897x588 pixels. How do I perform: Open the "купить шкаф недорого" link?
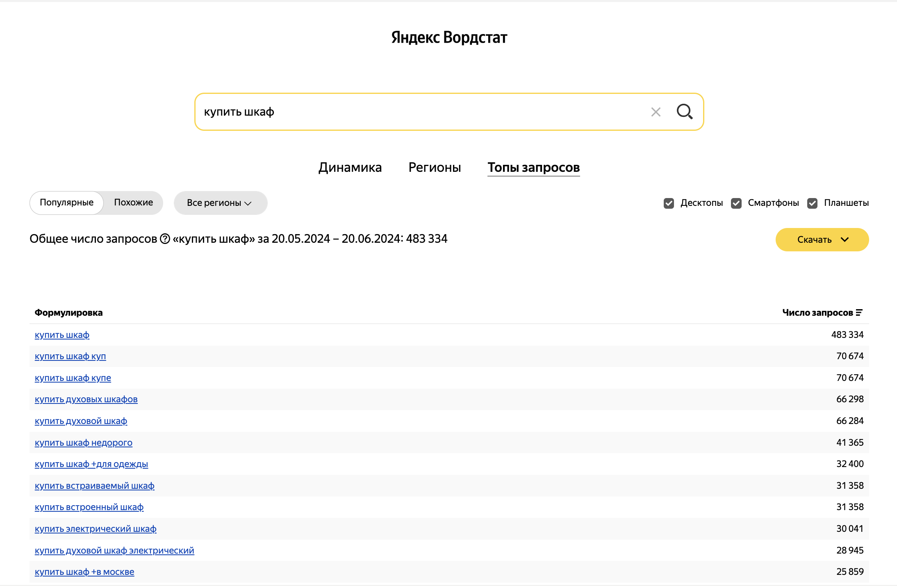[84, 442]
